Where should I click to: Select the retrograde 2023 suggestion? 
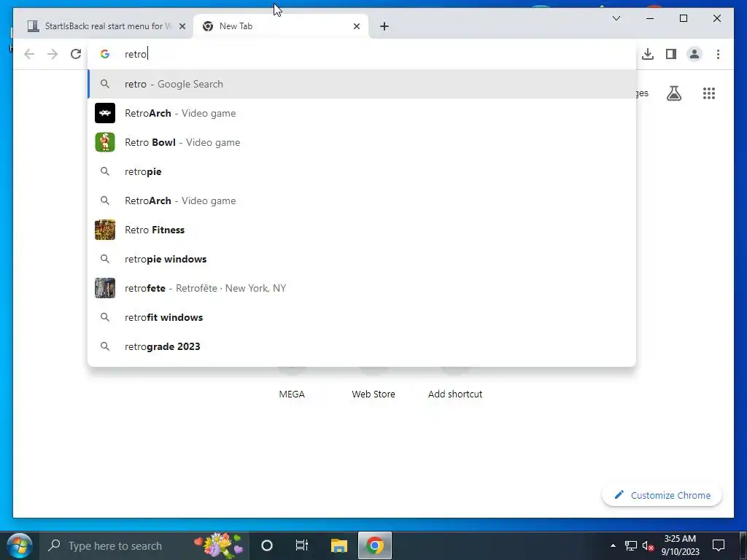pos(362,346)
